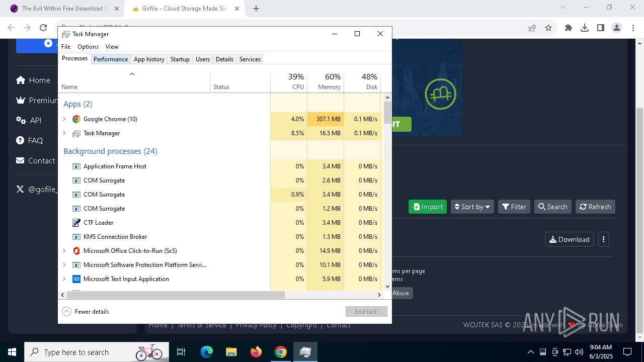Open Microsoft Edge from the taskbar
Screen dimensions: 644x362
pos(207,352)
